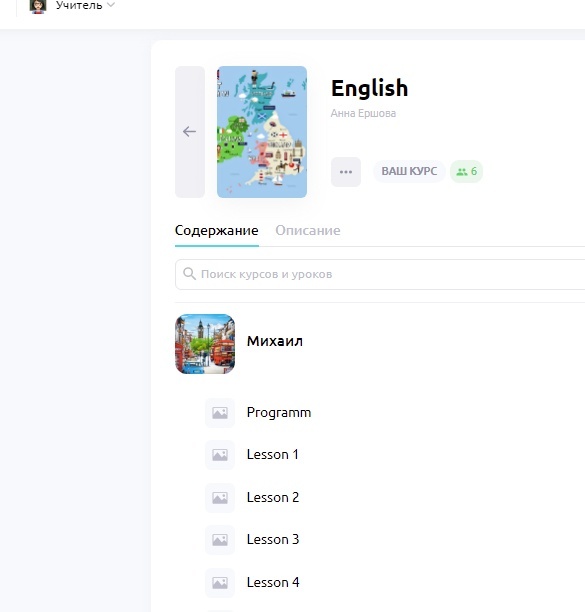
Task: Expand the Учитель role dropdown
Action: click(85, 5)
